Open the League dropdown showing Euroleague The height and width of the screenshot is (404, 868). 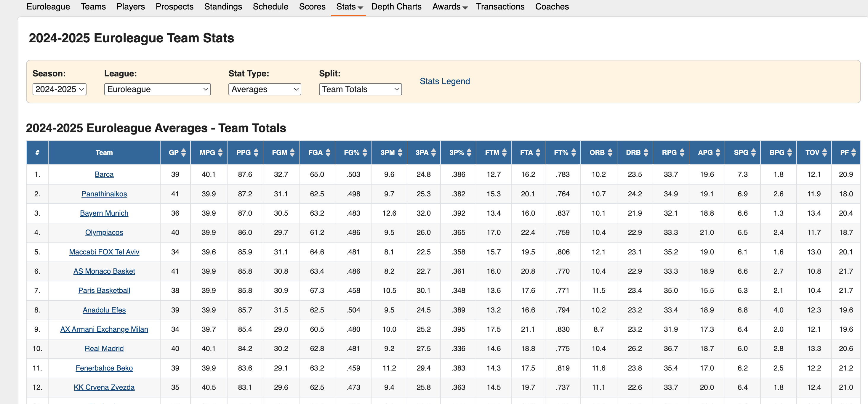[x=157, y=89]
